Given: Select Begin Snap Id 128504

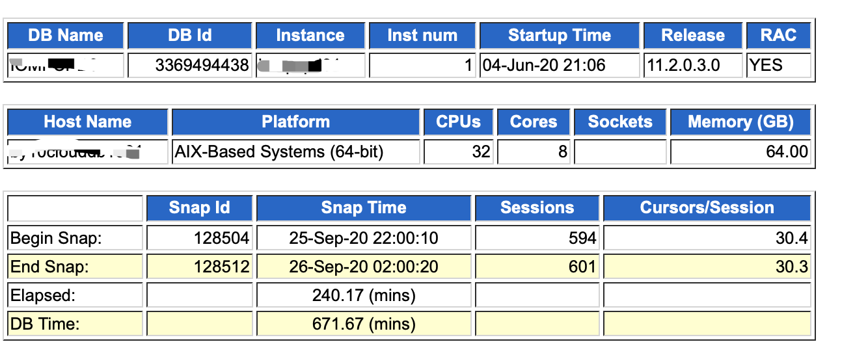Looking at the screenshot, I should tap(221, 239).
